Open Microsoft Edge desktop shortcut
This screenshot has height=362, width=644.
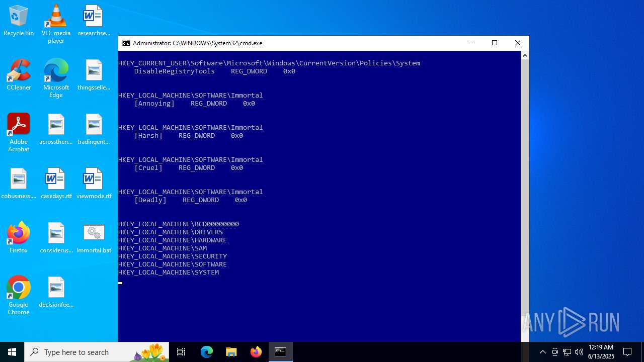coord(56,78)
